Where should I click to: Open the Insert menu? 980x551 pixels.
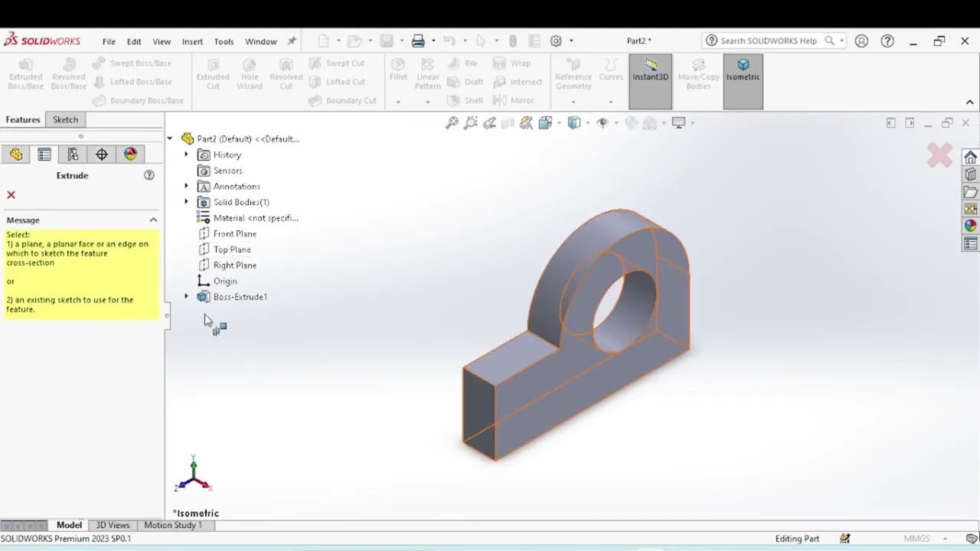pos(192,41)
